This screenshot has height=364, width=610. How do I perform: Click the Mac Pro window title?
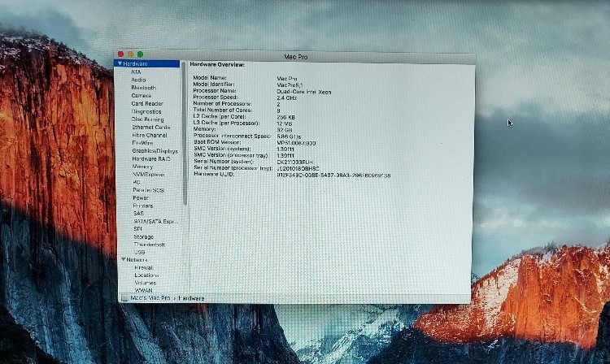[x=296, y=57]
